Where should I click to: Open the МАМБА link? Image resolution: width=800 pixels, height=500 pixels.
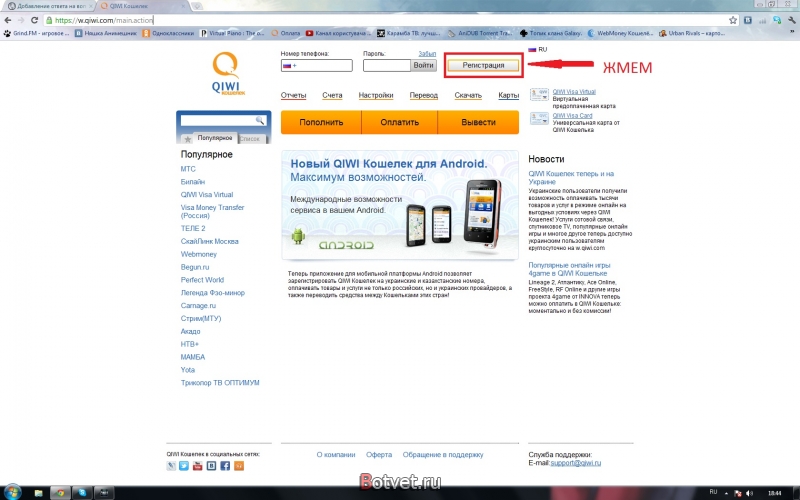point(192,357)
